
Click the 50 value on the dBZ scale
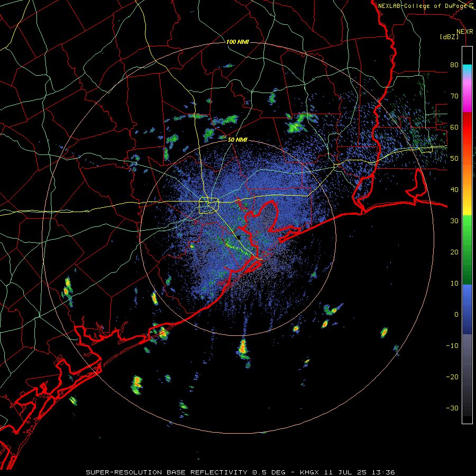click(x=454, y=159)
